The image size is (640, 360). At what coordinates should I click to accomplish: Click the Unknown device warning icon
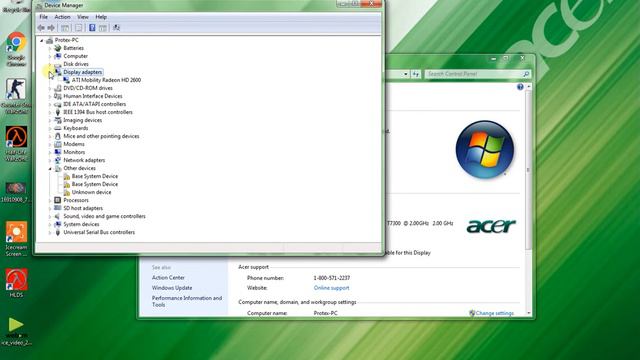click(67, 192)
